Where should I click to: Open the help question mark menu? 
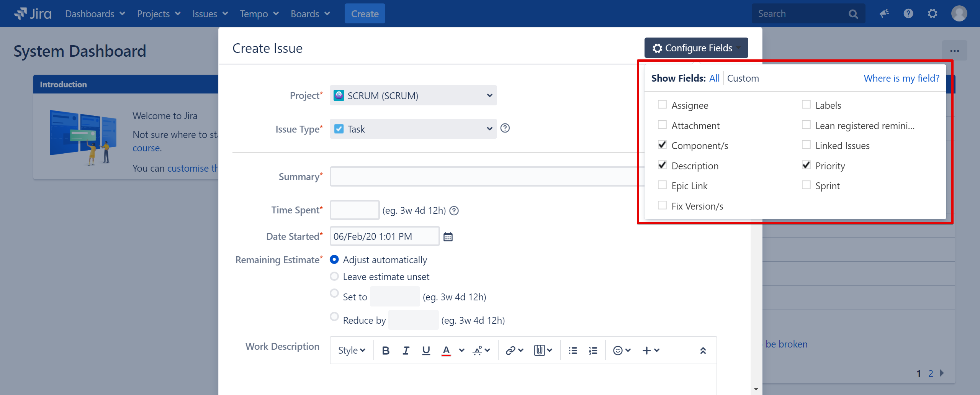(x=908, y=14)
